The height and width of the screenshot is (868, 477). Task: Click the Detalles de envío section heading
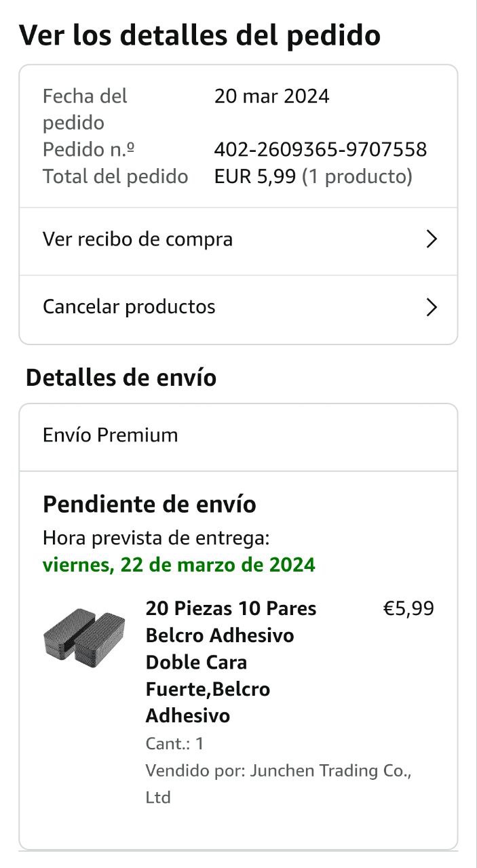pos(121,378)
